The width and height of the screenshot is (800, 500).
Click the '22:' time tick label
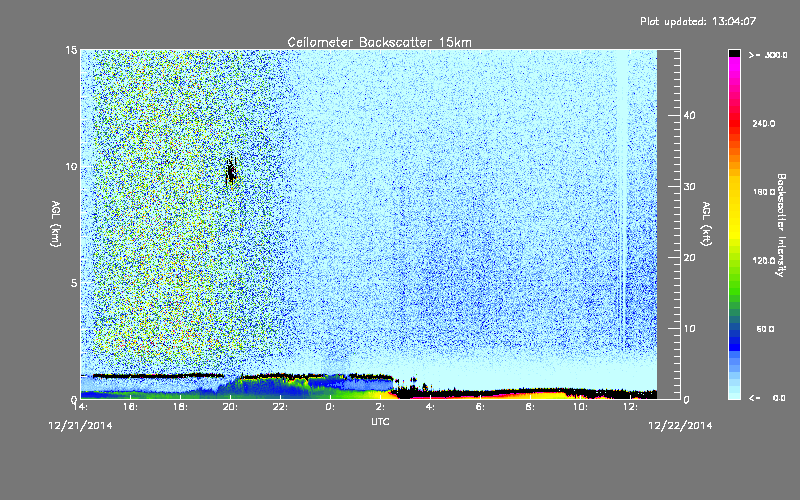pyautogui.click(x=280, y=407)
